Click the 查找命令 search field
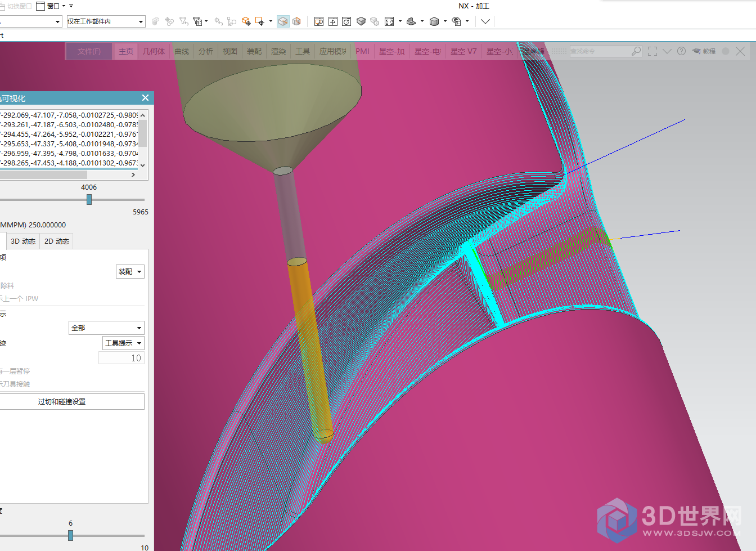 click(x=600, y=51)
